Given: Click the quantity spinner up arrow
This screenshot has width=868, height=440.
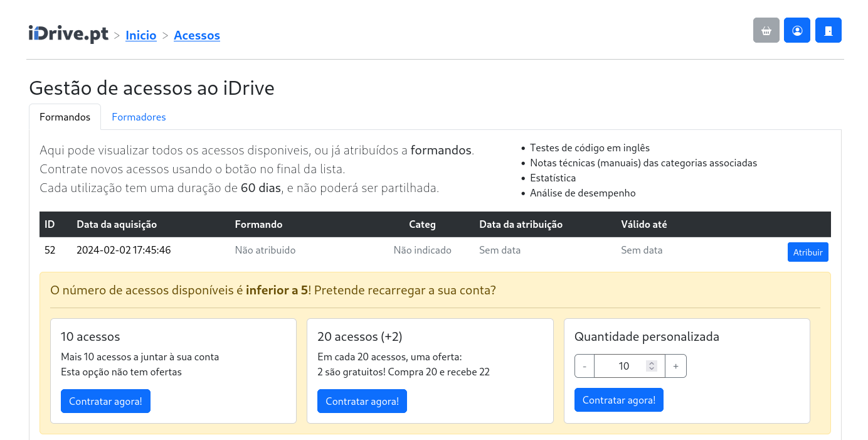Looking at the screenshot, I should [652, 363].
